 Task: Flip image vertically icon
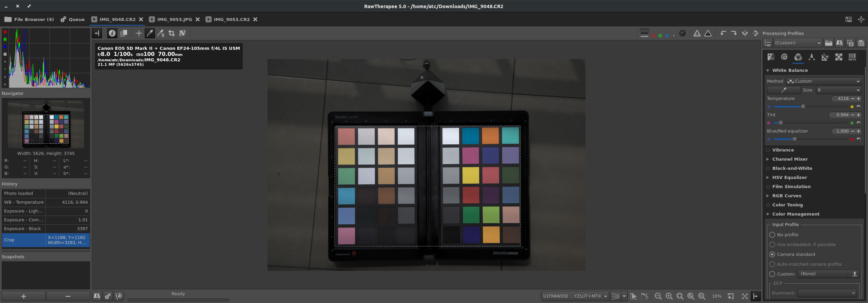[756, 33]
